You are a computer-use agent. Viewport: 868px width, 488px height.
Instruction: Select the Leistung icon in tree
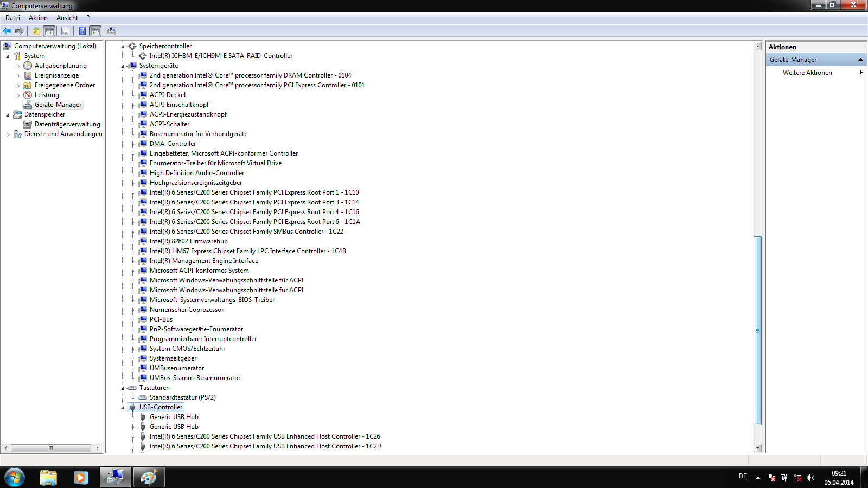[28, 95]
